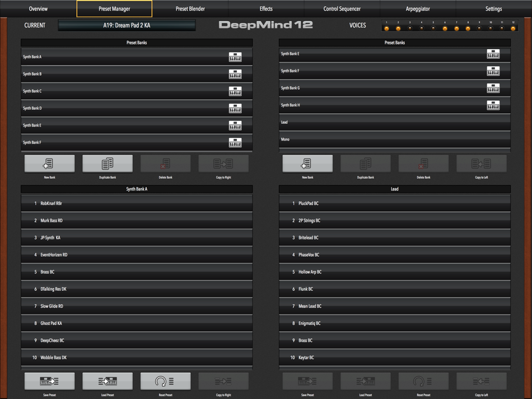Click the Save Preset icon below Synth Bank A list
Image resolution: width=532 pixels, height=399 pixels.
click(49, 381)
